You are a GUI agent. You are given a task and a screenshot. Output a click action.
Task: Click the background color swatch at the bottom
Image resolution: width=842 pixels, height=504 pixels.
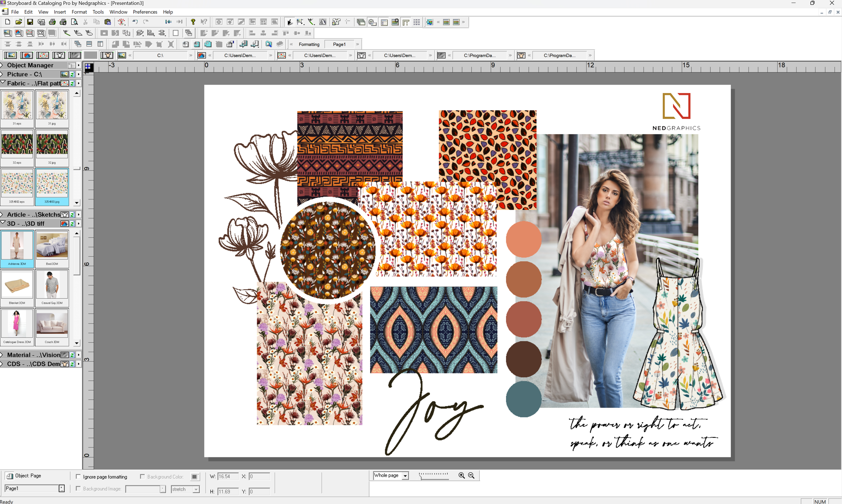195,476
